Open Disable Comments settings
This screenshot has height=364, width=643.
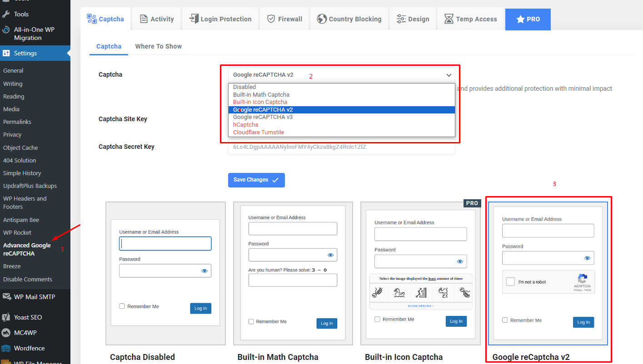[28, 279]
